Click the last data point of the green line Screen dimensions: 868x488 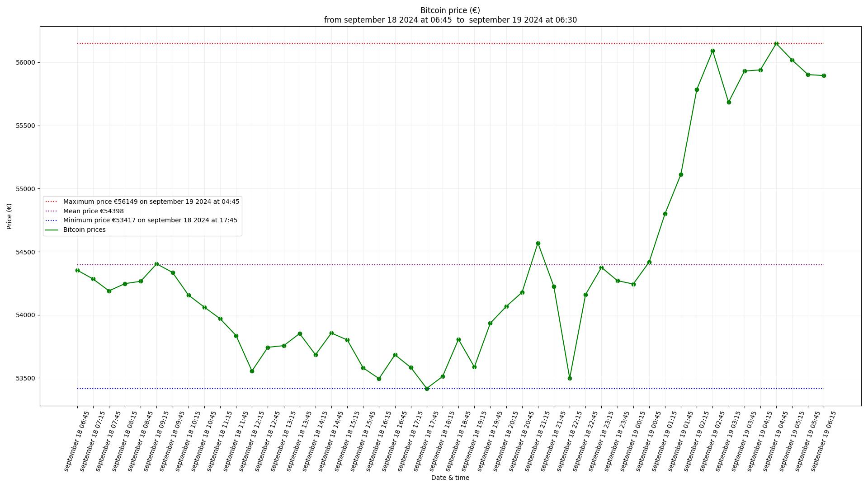(824, 75)
